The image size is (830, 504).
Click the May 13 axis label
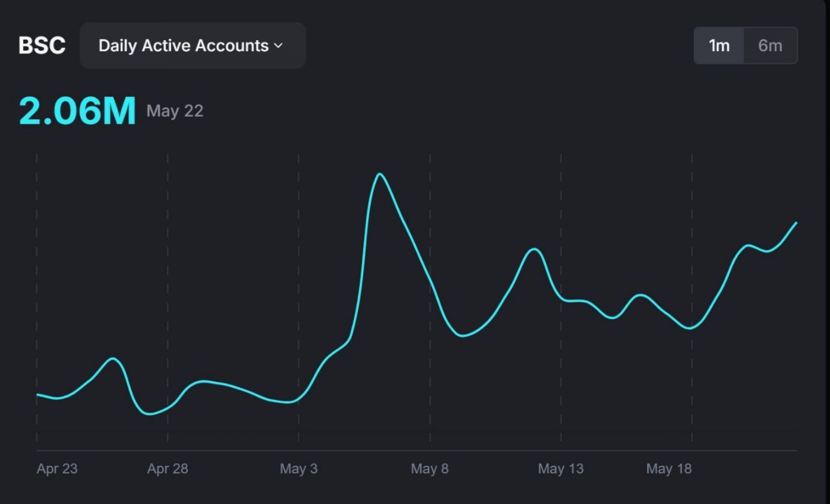(x=561, y=469)
